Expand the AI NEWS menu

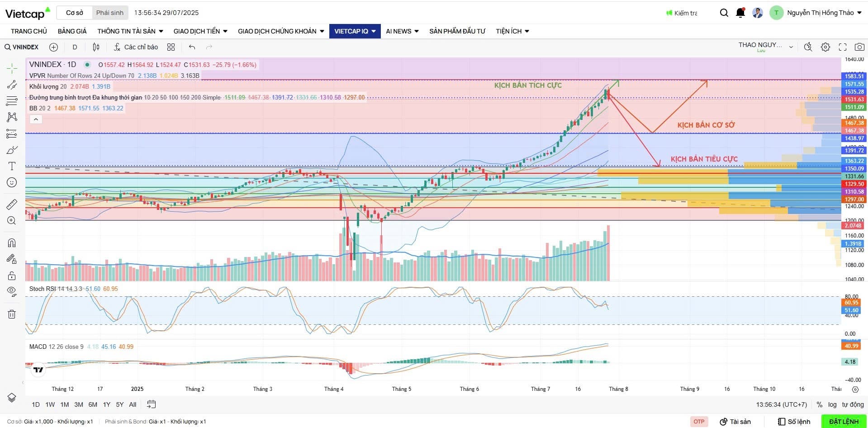pos(402,31)
